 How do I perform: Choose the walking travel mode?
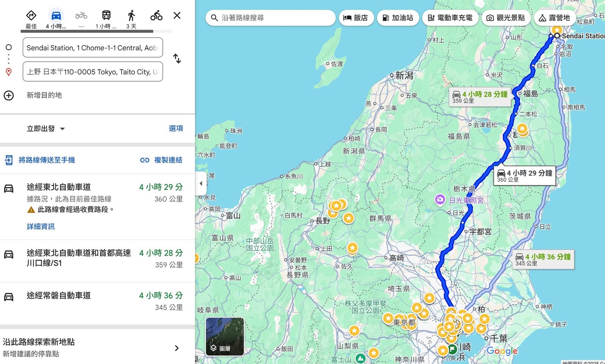coord(131,16)
